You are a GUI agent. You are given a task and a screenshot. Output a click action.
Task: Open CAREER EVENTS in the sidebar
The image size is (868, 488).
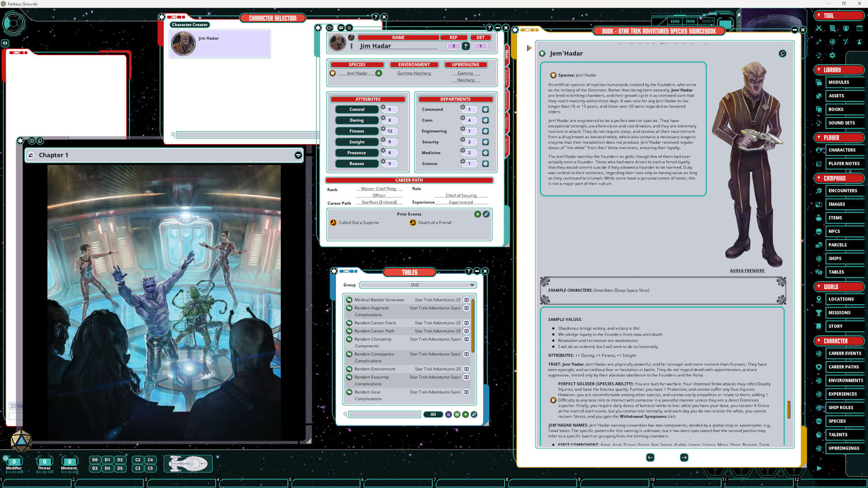tap(844, 353)
